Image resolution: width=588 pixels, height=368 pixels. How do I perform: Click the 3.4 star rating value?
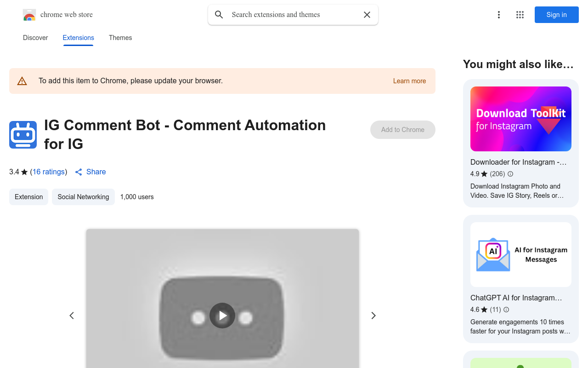[14, 172]
